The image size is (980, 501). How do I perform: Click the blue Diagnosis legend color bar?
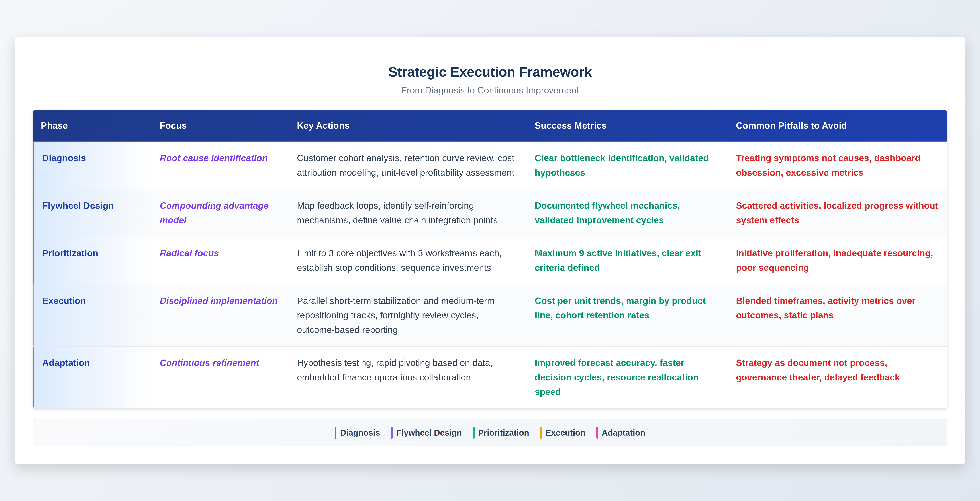(335, 433)
